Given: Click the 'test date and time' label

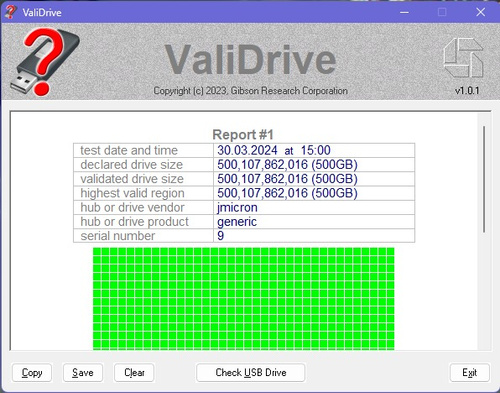Looking at the screenshot, I should point(129,150).
